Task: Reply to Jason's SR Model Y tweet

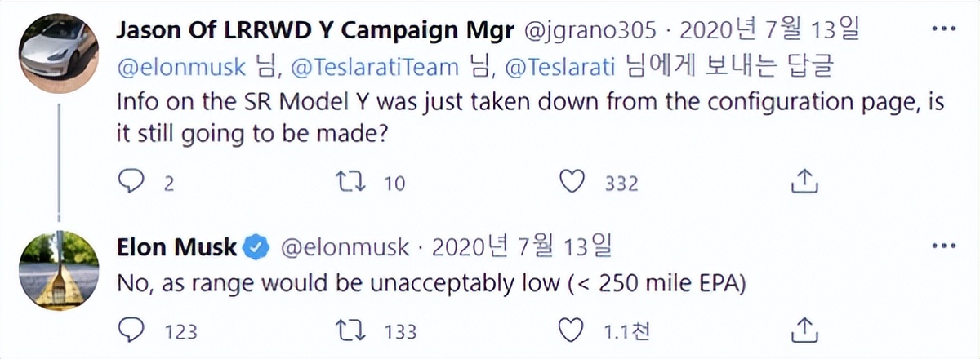Action: coord(131,182)
